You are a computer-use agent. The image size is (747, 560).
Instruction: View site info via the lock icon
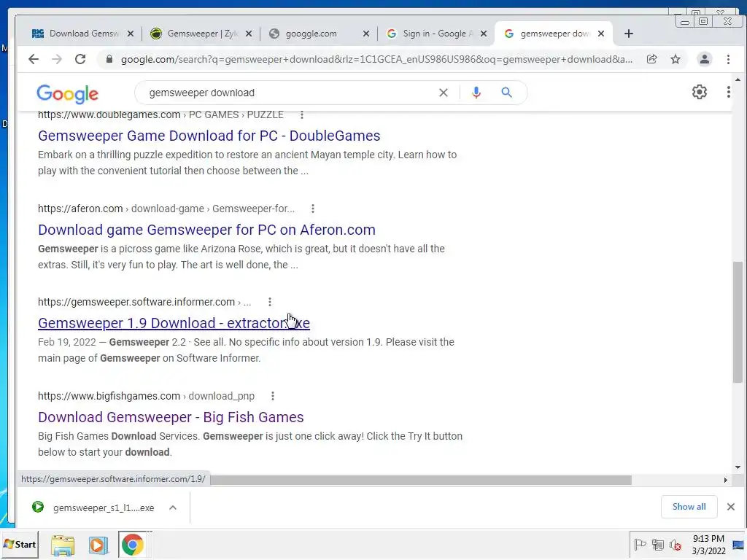pos(109,60)
